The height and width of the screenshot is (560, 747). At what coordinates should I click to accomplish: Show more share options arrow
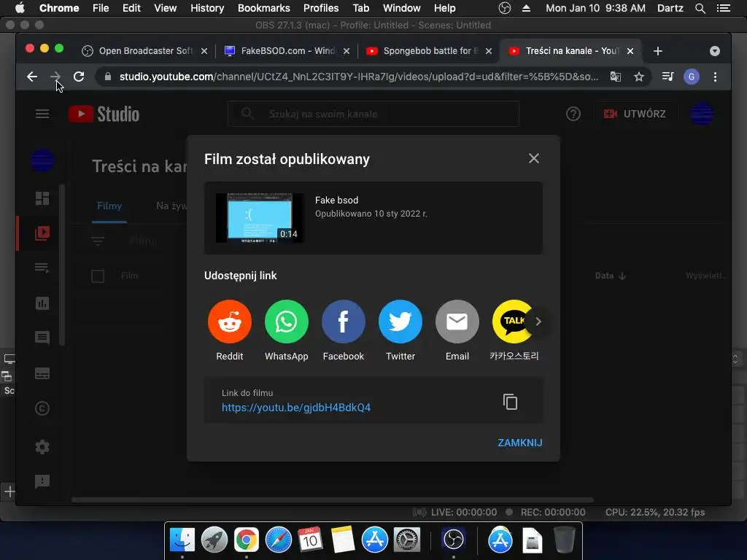tap(538, 322)
